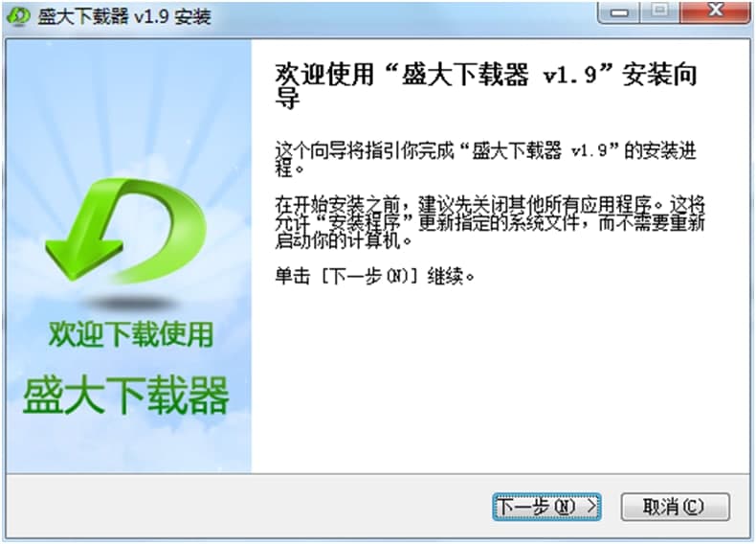
Task: Click the greyed-out maximize button
Action: coord(659,11)
